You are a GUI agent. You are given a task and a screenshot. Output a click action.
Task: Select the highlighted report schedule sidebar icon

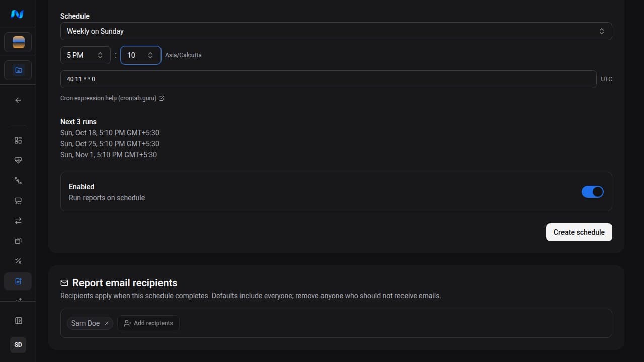(x=18, y=281)
